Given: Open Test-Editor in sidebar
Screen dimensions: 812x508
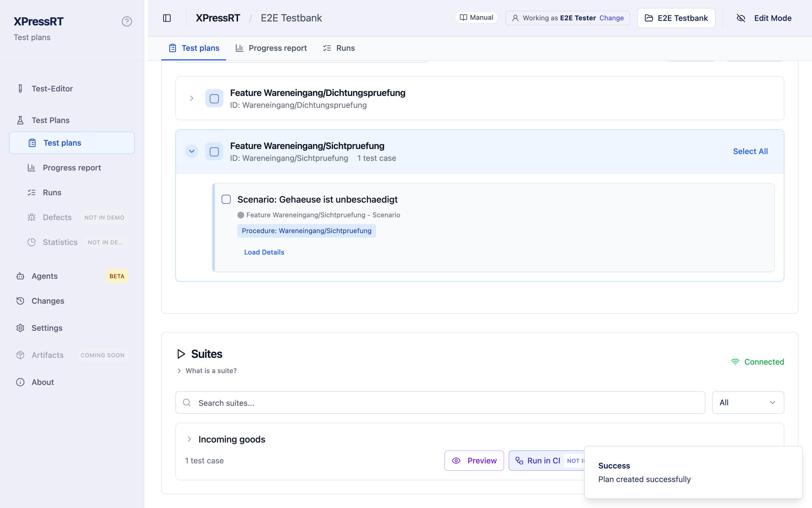Looking at the screenshot, I should click(72, 89).
